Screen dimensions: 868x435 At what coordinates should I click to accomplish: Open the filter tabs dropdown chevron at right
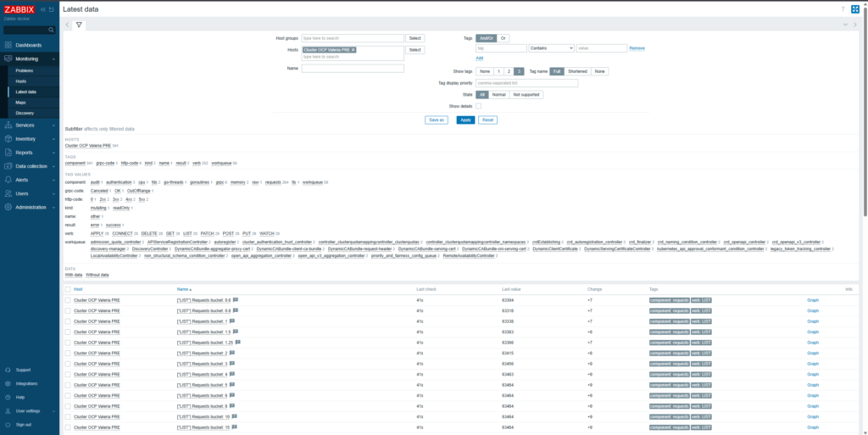click(845, 25)
